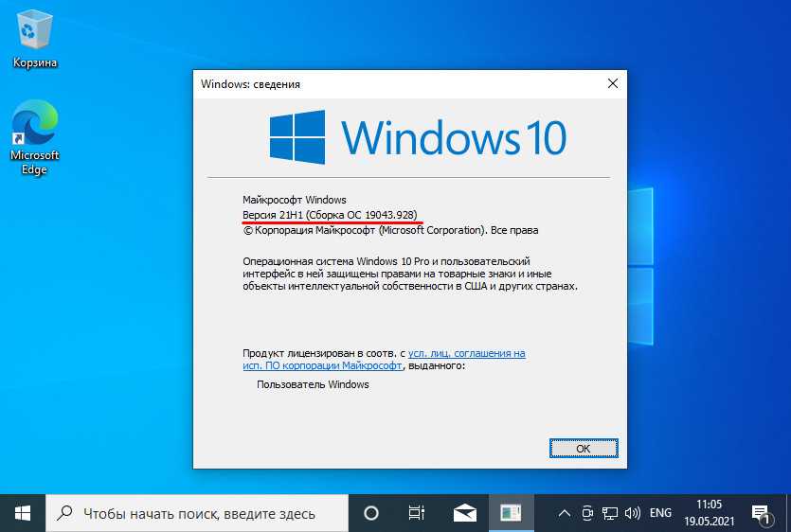Open the license terms agreement link
791x532 pixels.
tap(467, 353)
